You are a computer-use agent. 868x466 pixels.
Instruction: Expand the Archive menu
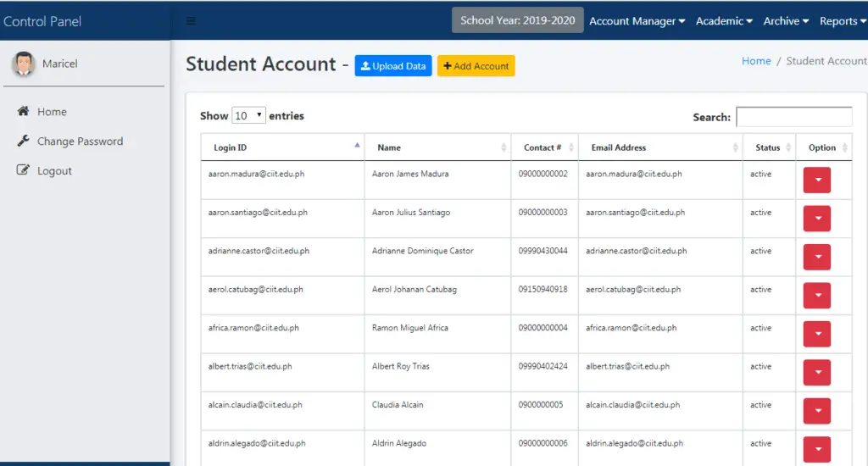[x=786, y=21]
